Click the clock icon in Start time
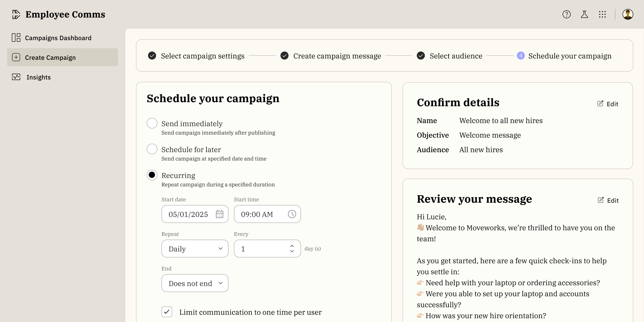Screen dimensions: 644x322 click(x=292, y=214)
